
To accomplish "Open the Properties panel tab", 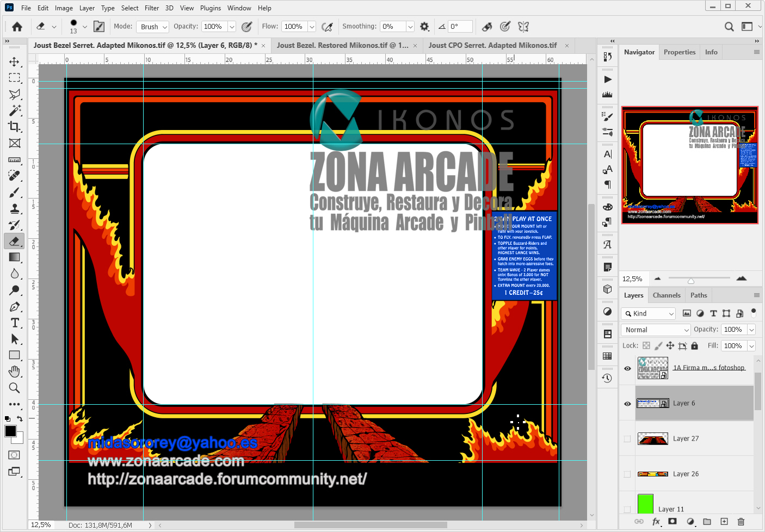I will [x=680, y=52].
